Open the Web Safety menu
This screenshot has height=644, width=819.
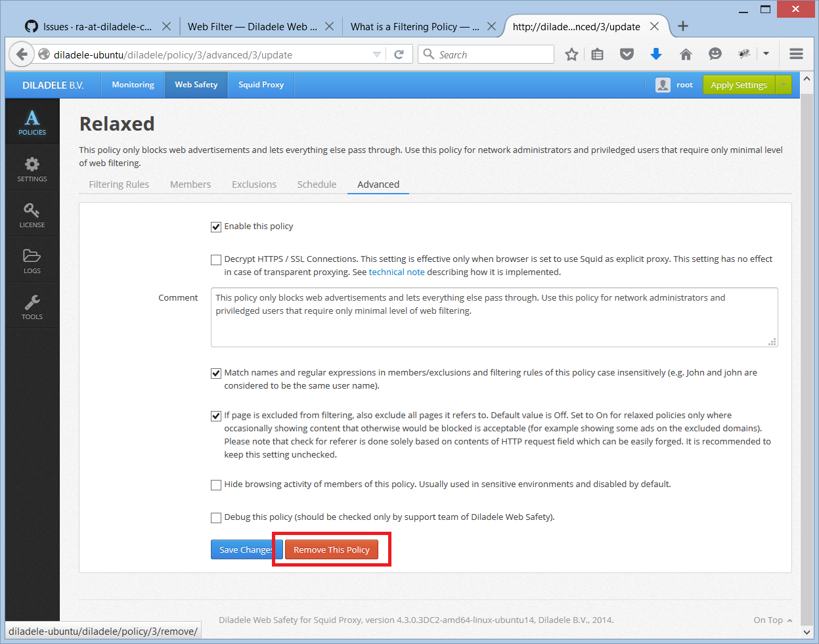coord(196,85)
